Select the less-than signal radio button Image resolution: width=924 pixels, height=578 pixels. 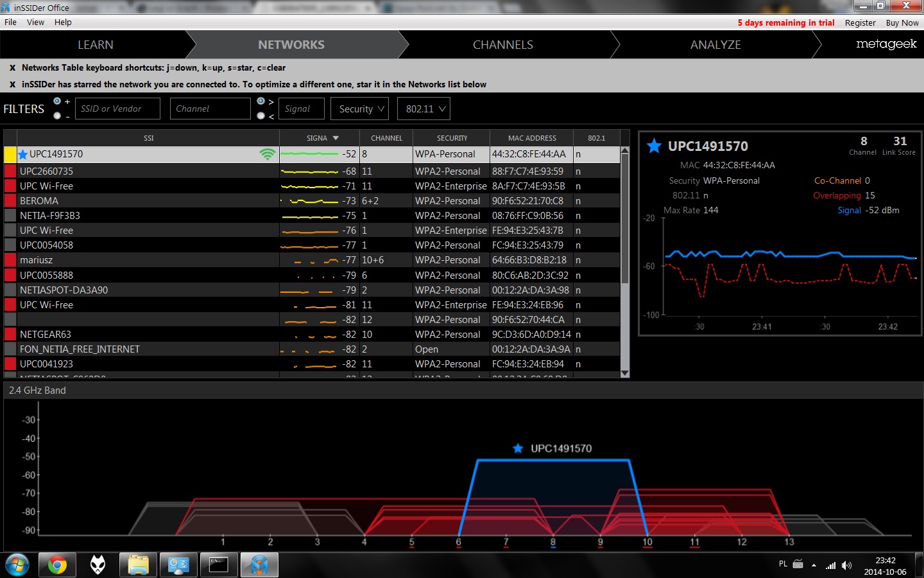click(261, 116)
